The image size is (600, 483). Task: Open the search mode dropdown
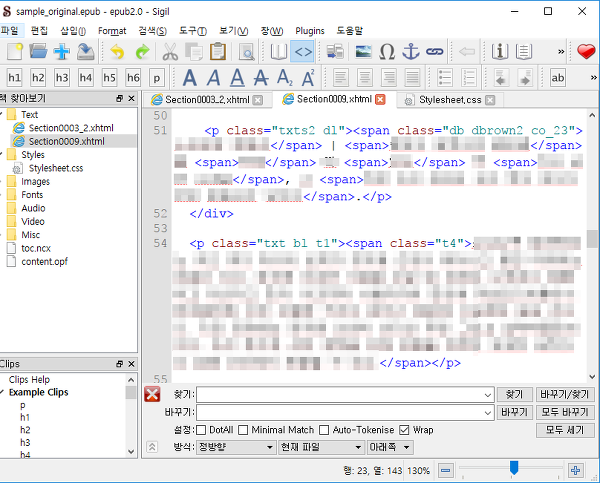click(x=236, y=447)
